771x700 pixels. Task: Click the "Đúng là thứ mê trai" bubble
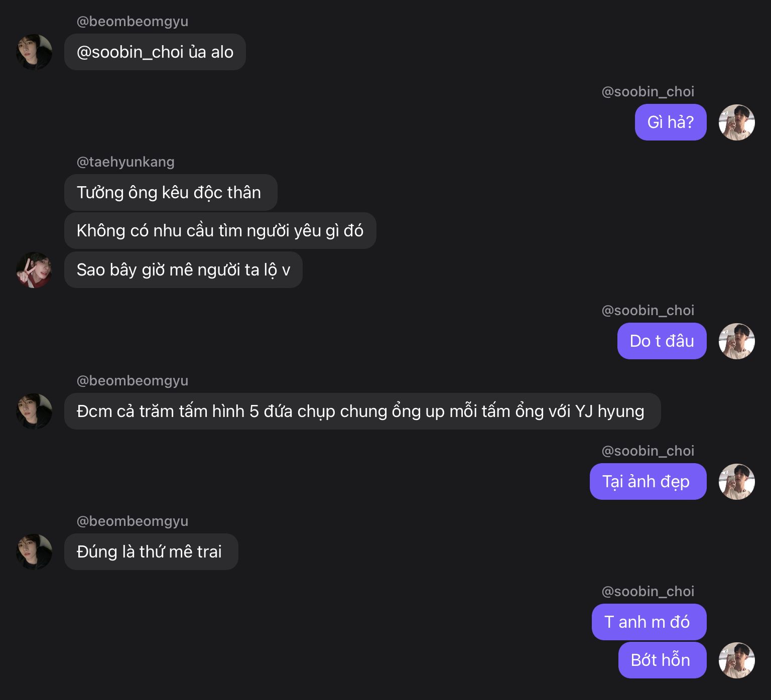tap(151, 552)
